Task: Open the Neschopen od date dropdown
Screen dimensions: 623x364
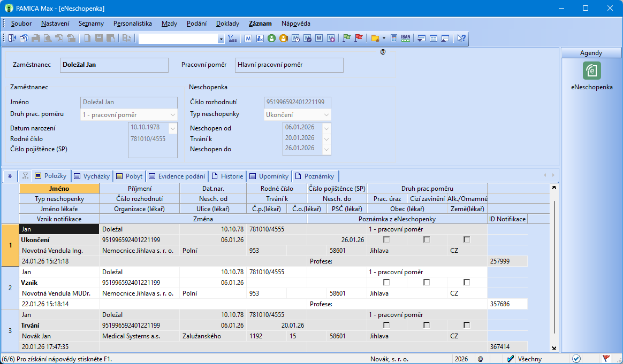Action: pyautogui.click(x=326, y=128)
